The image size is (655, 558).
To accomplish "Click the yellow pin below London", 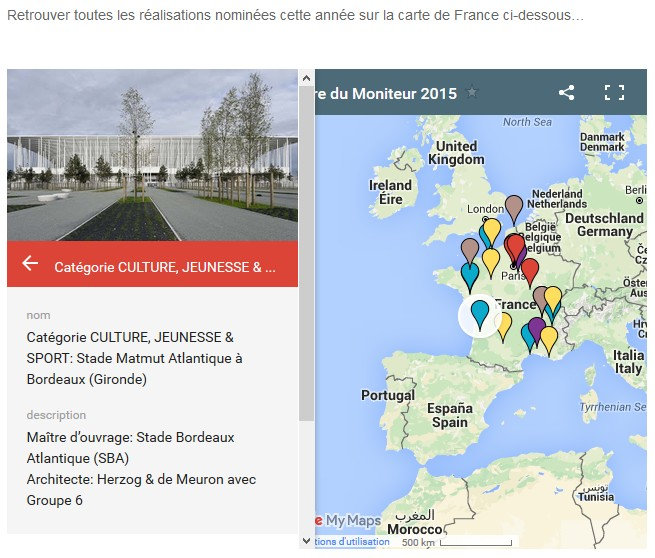I will coord(492,231).
